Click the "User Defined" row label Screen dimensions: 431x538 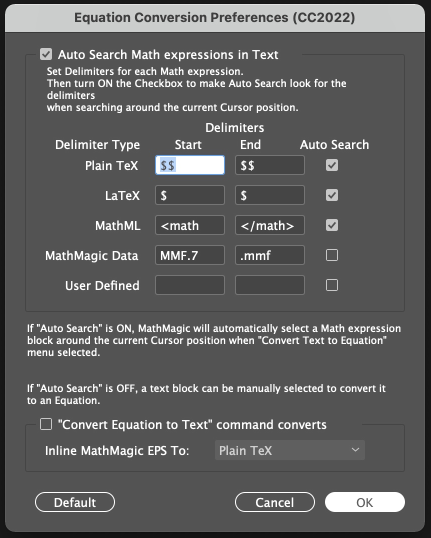click(x=102, y=285)
